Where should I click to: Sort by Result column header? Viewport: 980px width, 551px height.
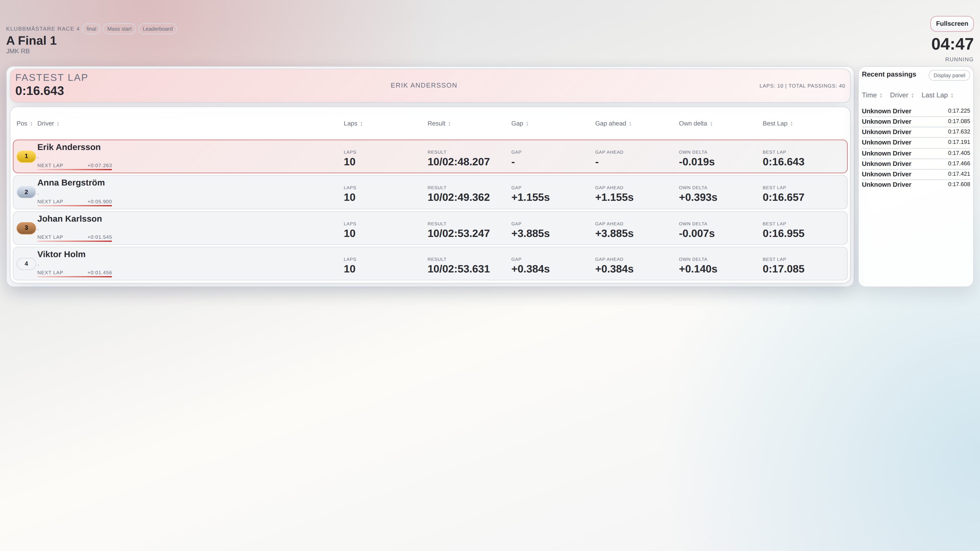click(439, 124)
